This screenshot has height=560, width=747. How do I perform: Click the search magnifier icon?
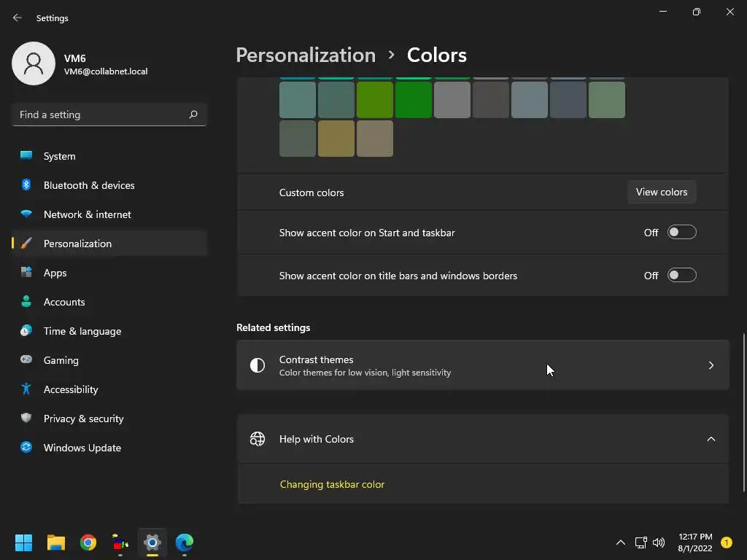193,114
